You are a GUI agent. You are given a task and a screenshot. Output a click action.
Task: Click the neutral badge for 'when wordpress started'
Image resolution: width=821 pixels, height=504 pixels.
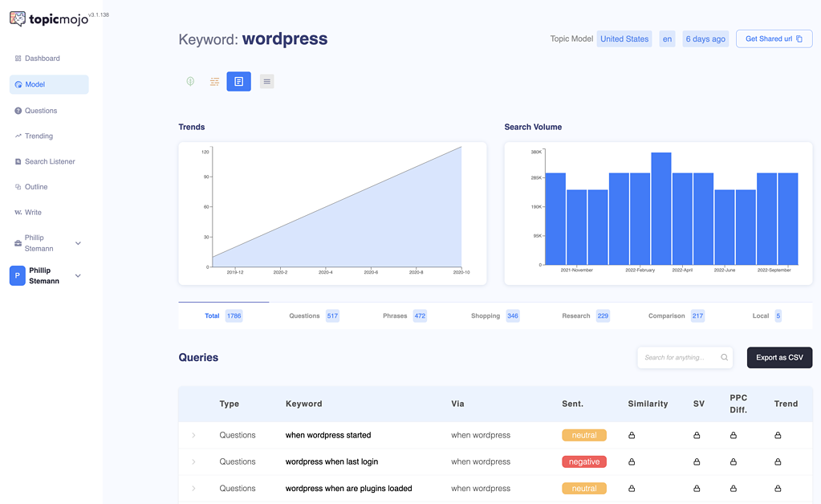click(x=583, y=435)
